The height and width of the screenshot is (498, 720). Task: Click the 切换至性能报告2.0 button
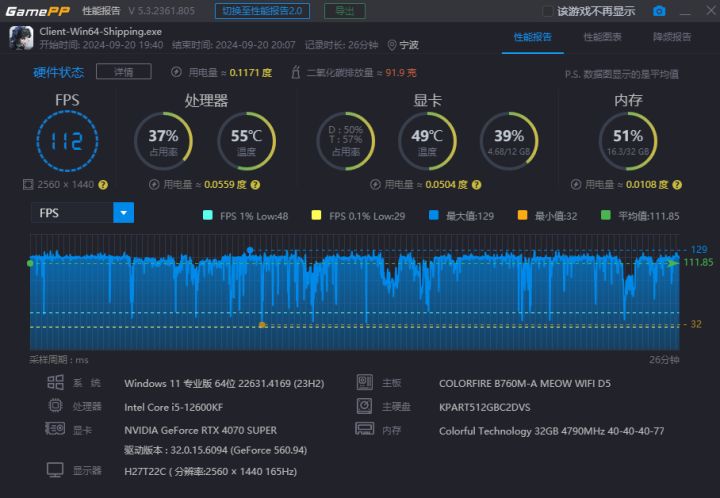click(x=262, y=11)
